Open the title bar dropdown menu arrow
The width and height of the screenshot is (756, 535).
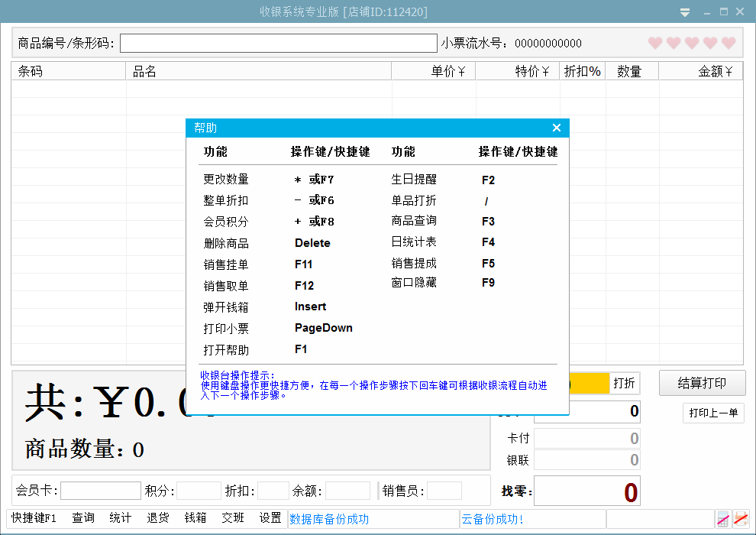(x=685, y=12)
